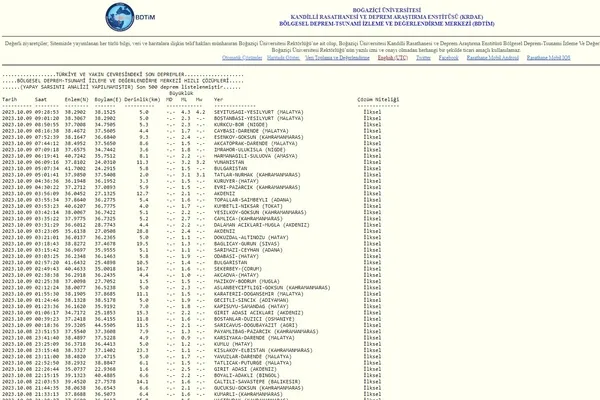600x400 pixels.
Task: Select SARICAVUS-DOGUBAYAZIT (AGRI) location text
Action: click(256, 325)
